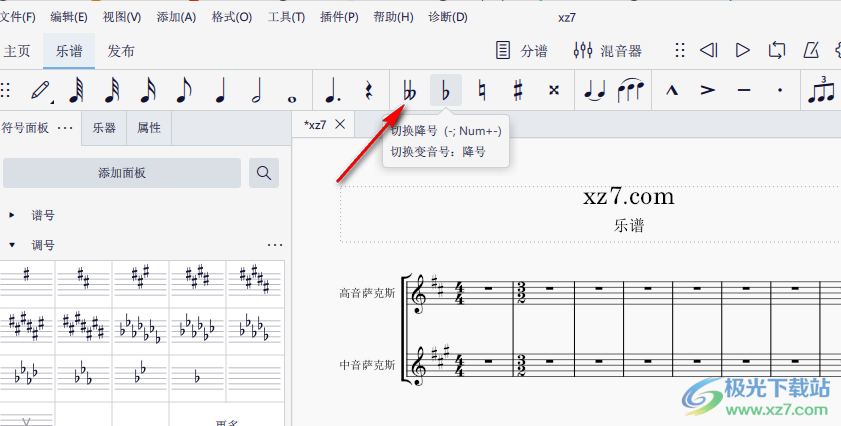Viewport: 841px width, 426px height.
Task: Start playback
Action: tap(743, 50)
